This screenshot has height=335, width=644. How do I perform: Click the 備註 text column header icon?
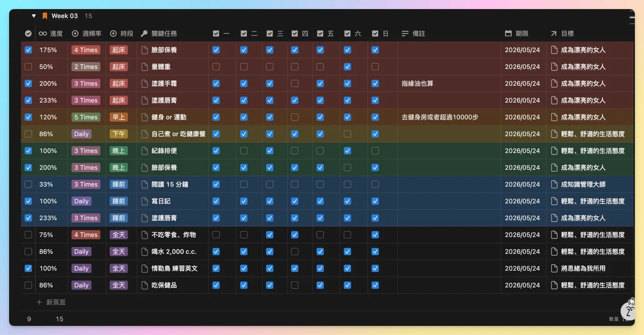(405, 34)
